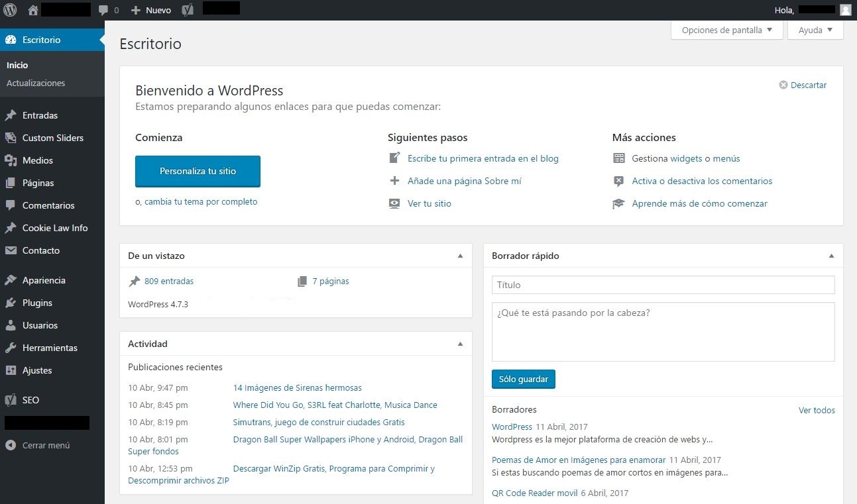Click the Título input field
The width and height of the screenshot is (857, 504).
pyautogui.click(x=663, y=285)
